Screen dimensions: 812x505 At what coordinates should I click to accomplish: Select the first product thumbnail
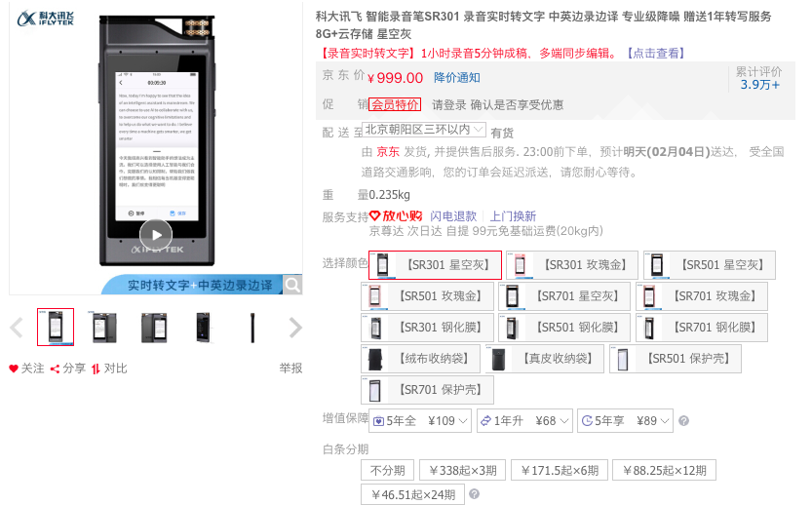pos(56,327)
